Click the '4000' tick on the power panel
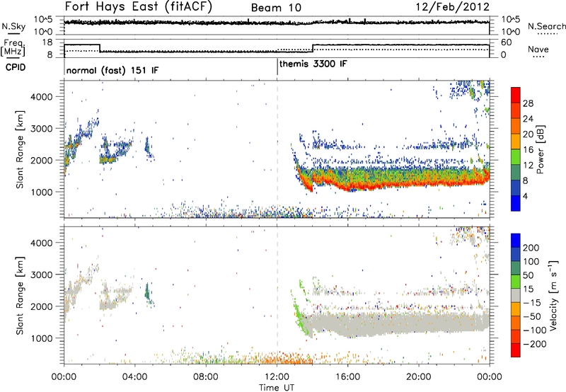The width and height of the screenshot is (566, 392). click(42, 97)
